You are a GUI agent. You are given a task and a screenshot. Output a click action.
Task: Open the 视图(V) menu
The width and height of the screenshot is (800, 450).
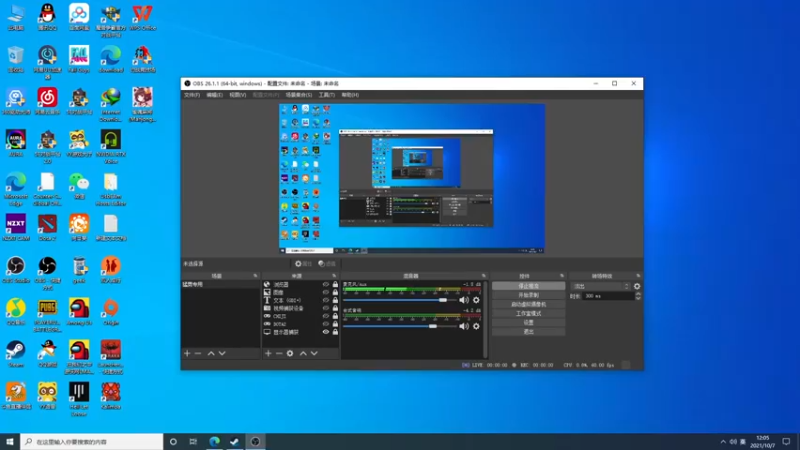237,95
